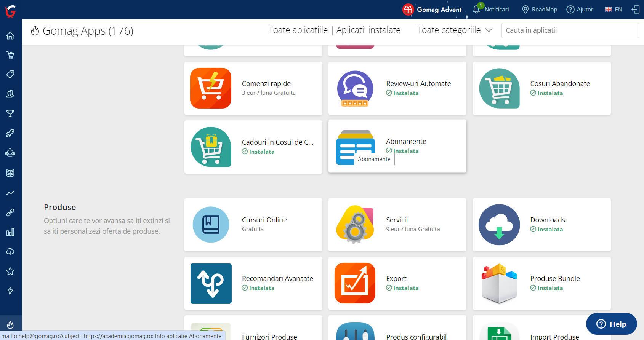The image size is (644, 340).
Task: Open Review-uri Automate app icon
Action: point(355,88)
